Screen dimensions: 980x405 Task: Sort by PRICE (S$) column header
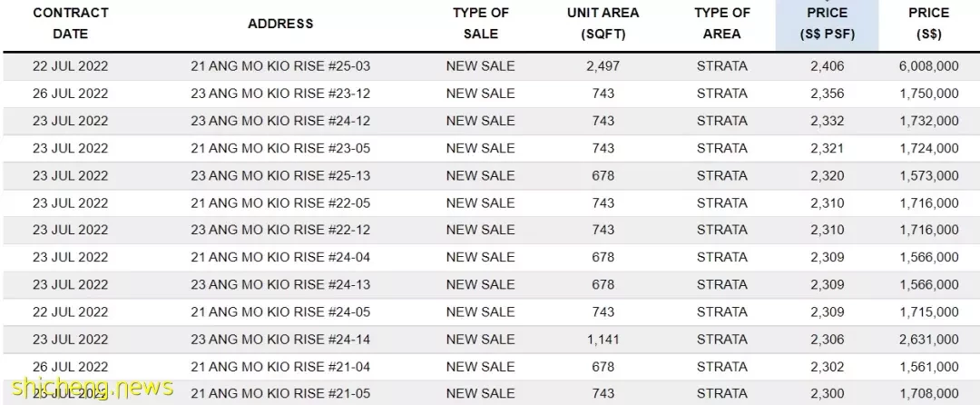point(929,23)
